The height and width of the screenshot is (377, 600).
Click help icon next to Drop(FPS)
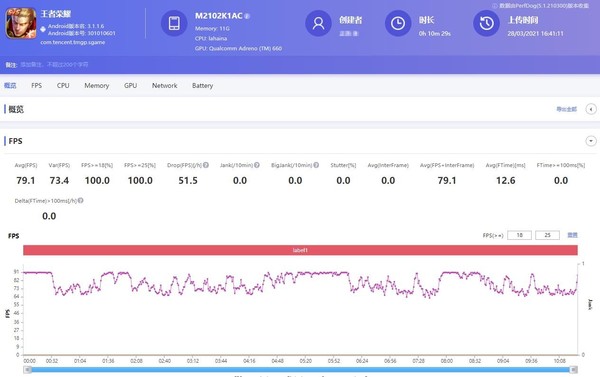point(206,165)
